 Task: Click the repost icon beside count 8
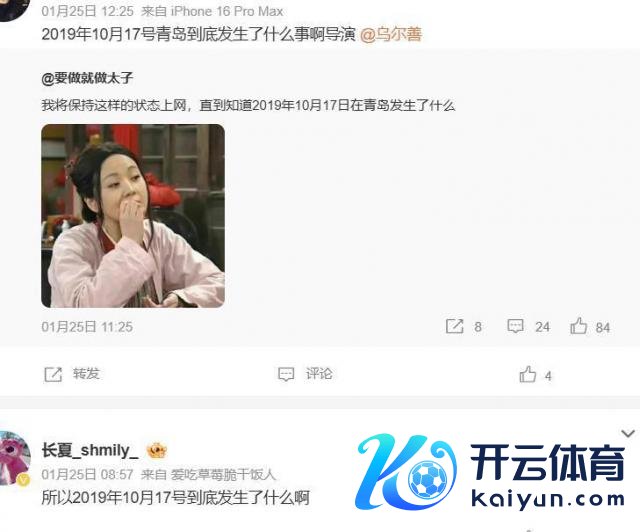point(455,326)
